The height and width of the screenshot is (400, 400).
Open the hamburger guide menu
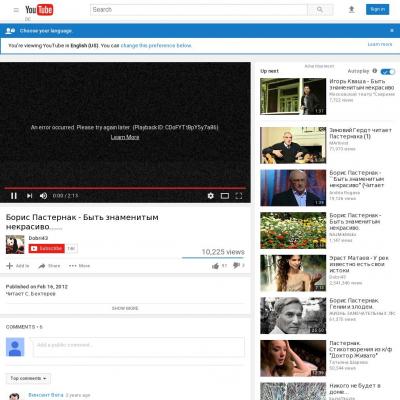[x=16, y=10]
